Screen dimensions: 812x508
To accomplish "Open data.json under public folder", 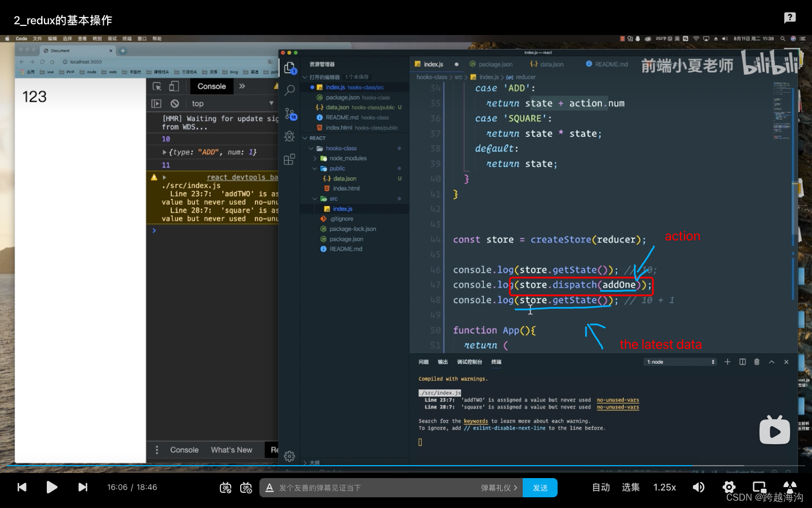I will [345, 179].
